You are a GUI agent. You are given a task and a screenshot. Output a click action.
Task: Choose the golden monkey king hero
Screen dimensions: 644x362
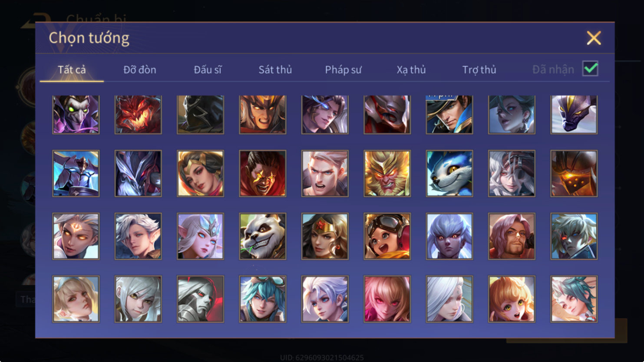click(x=387, y=174)
